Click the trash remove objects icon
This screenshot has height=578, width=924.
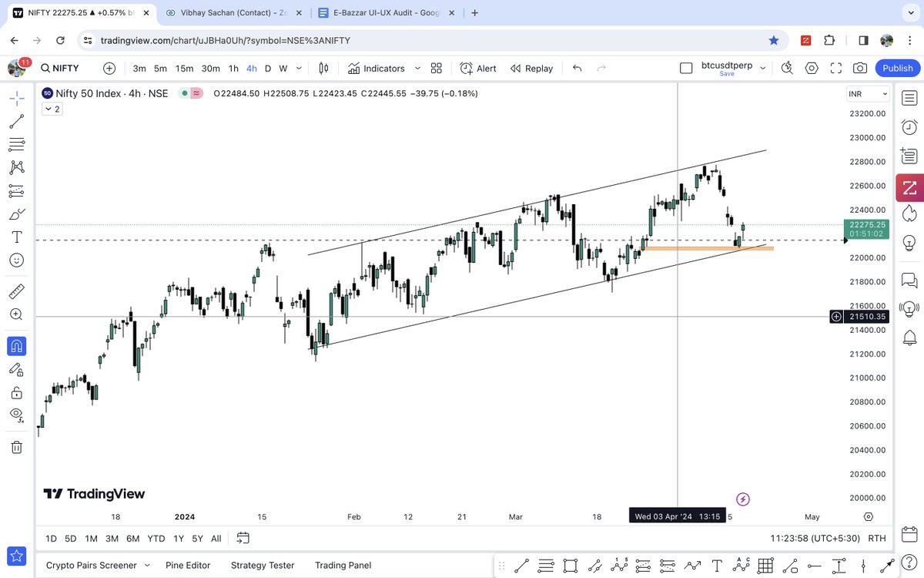16,447
